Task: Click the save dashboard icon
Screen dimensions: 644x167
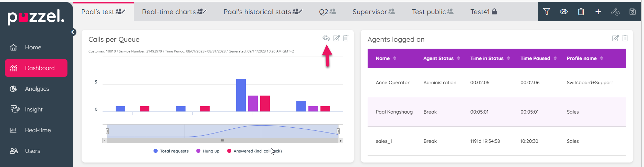Action: pyautogui.click(x=633, y=12)
